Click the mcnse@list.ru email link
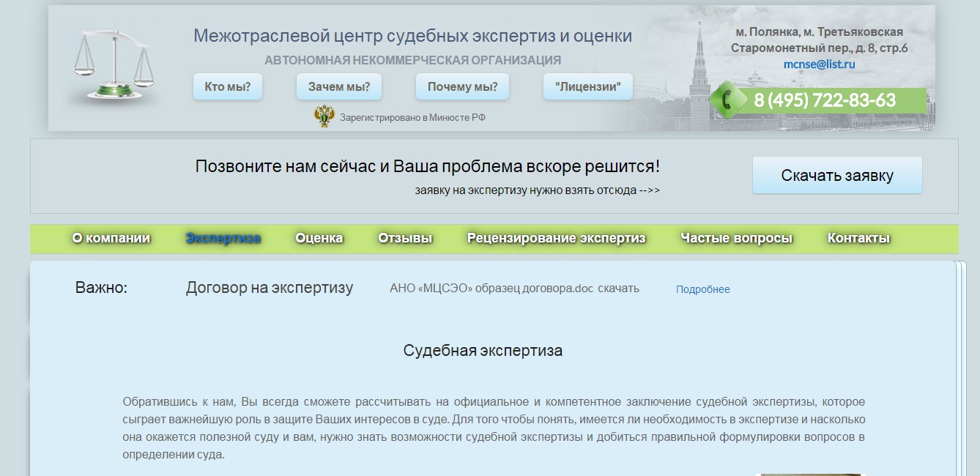This screenshot has height=476, width=980. click(x=819, y=64)
